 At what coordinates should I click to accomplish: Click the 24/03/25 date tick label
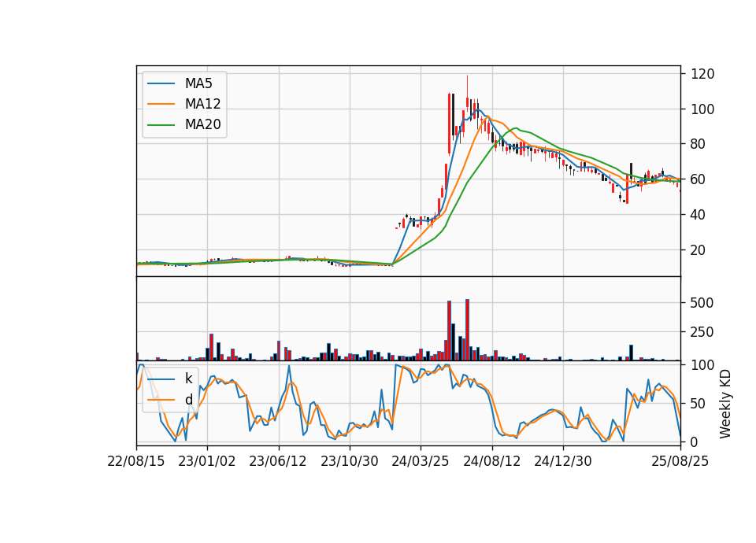click(421, 461)
